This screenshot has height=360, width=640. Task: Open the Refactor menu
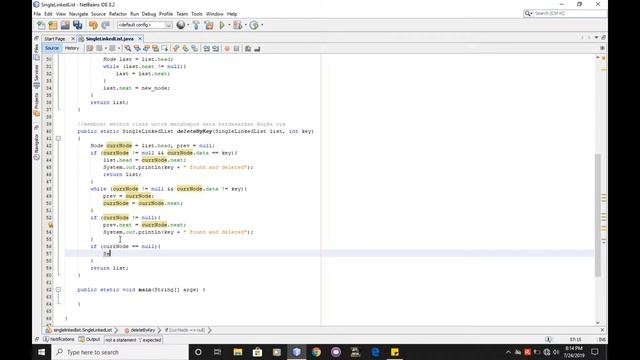[118, 14]
